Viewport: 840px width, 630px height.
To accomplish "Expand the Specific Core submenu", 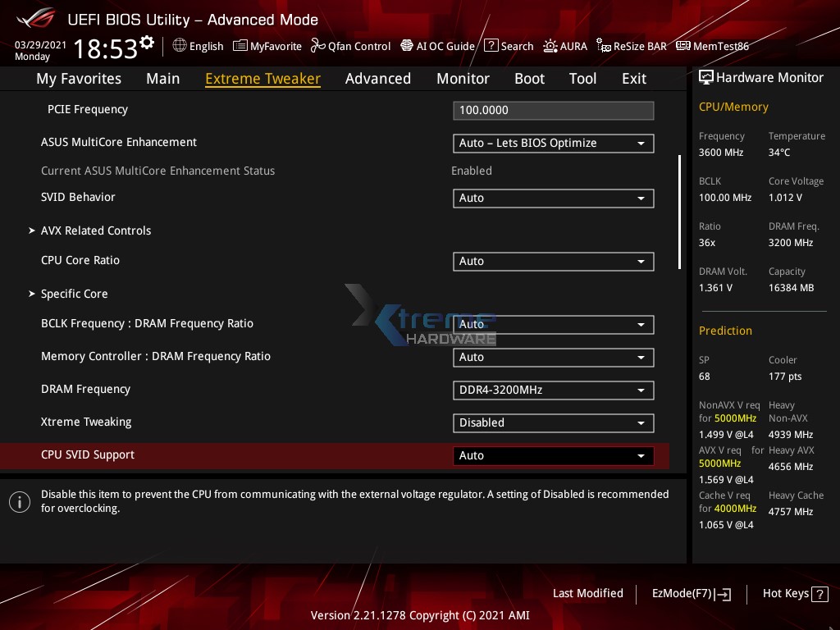I will [75, 294].
